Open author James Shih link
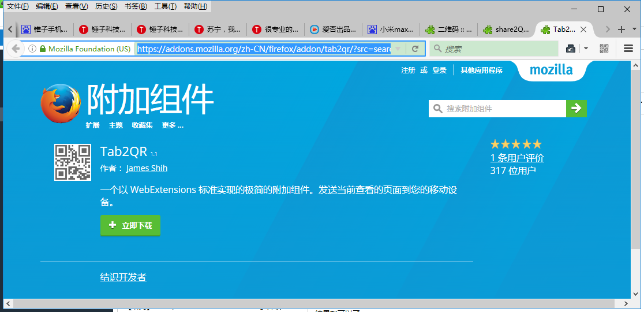The image size is (644, 312). [147, 168]
